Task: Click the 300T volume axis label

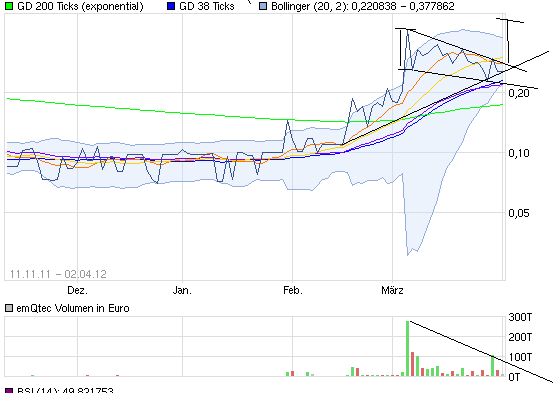Action: pos(520,317)
